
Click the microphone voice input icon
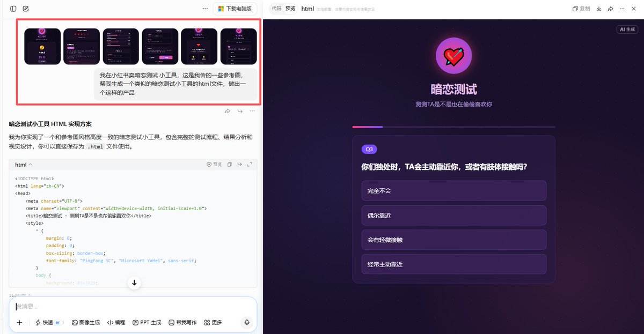(x=247, y=322)
